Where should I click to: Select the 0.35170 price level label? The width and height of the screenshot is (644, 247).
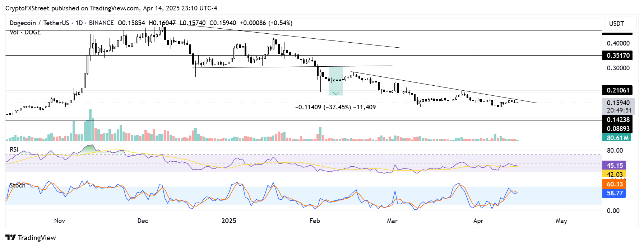(618, 56)
